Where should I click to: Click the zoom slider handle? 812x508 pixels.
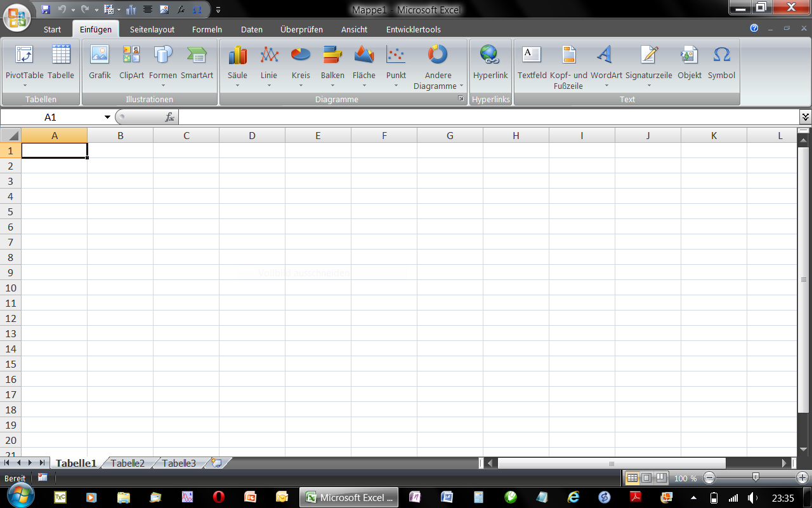coord(756,478)
